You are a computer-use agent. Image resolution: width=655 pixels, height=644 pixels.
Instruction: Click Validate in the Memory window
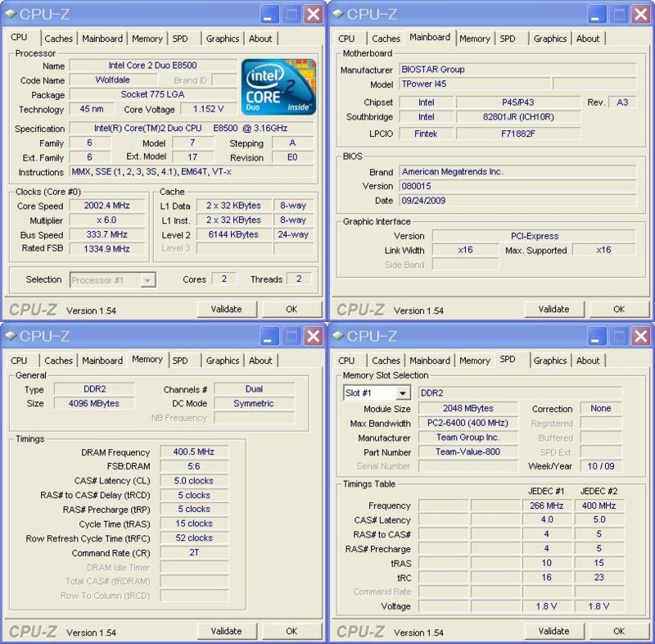tap(227, 631)
